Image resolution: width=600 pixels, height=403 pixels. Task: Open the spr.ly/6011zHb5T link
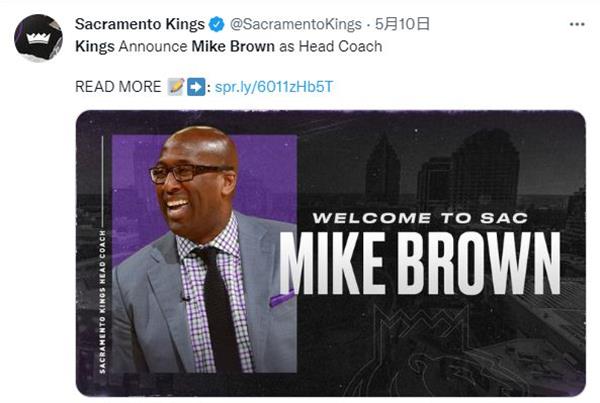(x=274, y=87)
